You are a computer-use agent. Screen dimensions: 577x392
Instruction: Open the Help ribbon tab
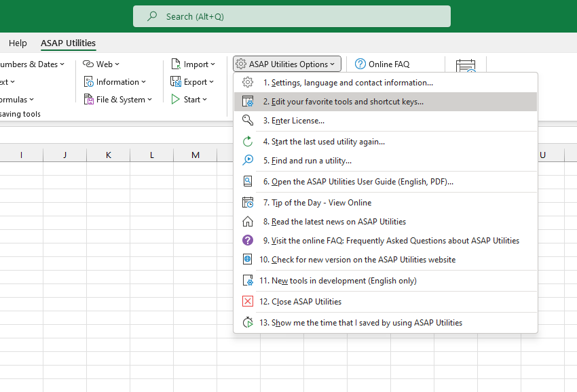18,43
